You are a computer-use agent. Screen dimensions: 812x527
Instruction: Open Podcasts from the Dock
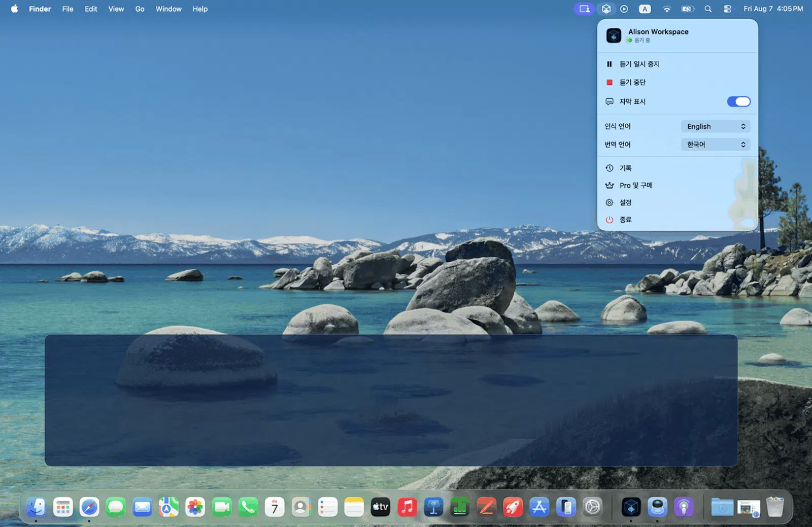(684, 507)
